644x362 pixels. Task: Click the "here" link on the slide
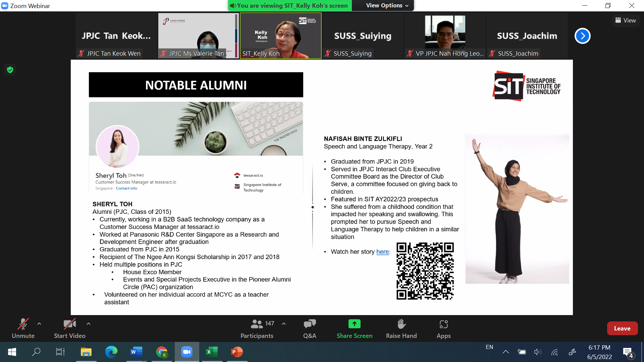[x=382, y=252]
